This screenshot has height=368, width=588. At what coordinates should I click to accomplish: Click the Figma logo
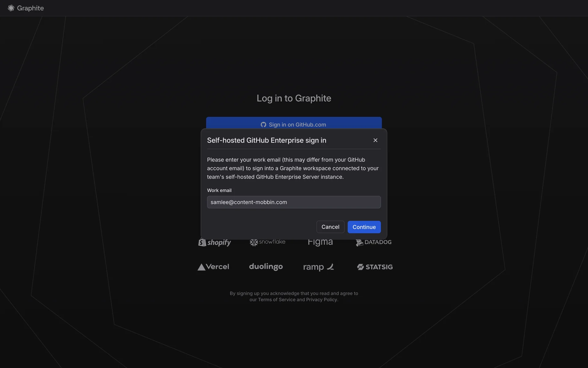pos(320,243)
